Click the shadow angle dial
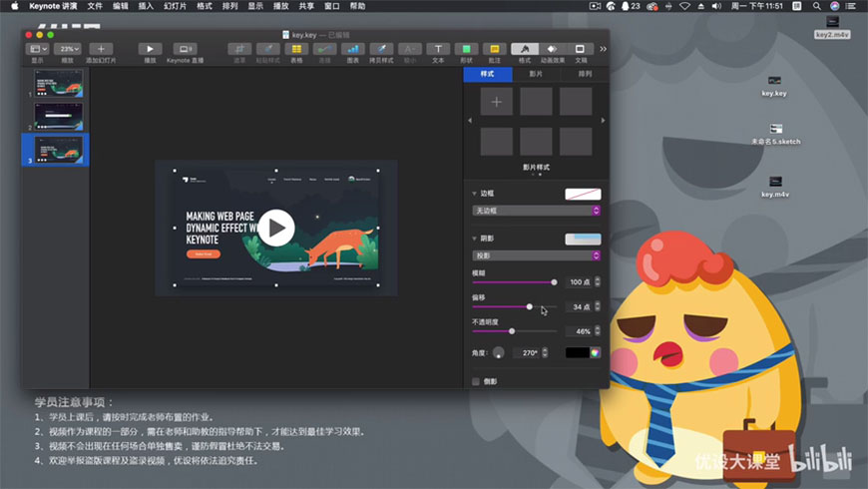Screen dimensions: 868x489 [498, 352]
